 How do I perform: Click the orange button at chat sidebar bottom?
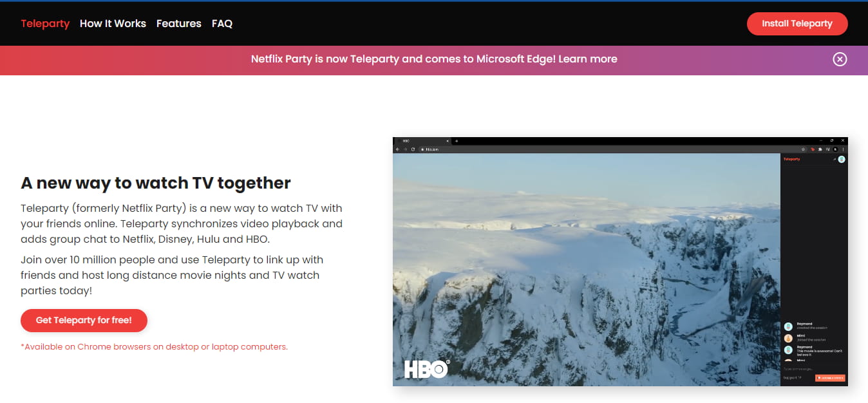point(829,378)
